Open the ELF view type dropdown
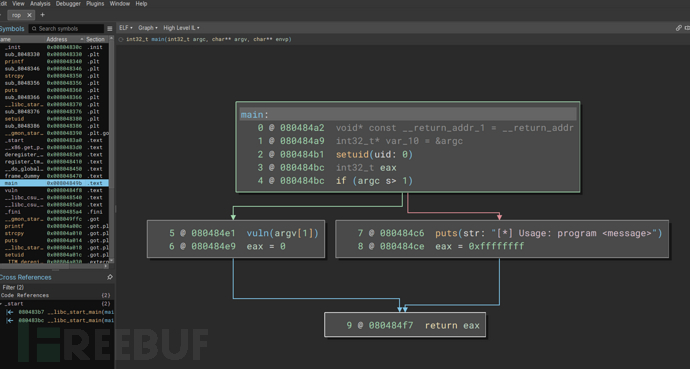The image size is (690, 369). click(x=126, y=28)
